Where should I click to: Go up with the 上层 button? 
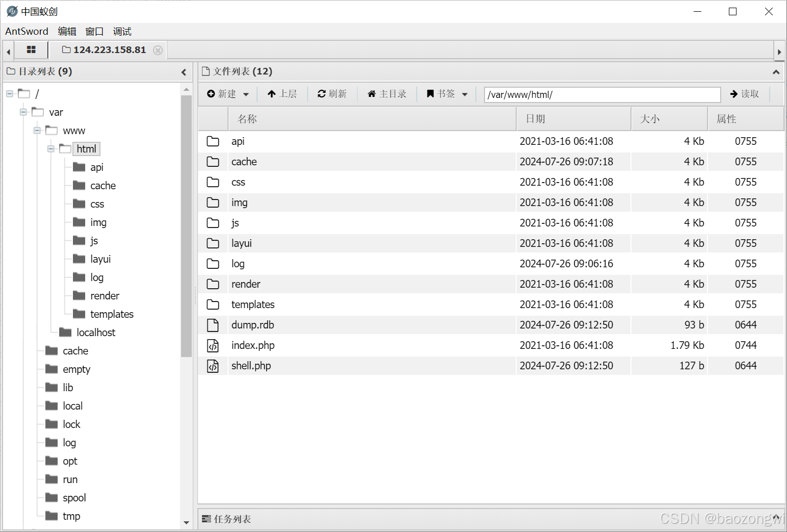coord(282,94)
